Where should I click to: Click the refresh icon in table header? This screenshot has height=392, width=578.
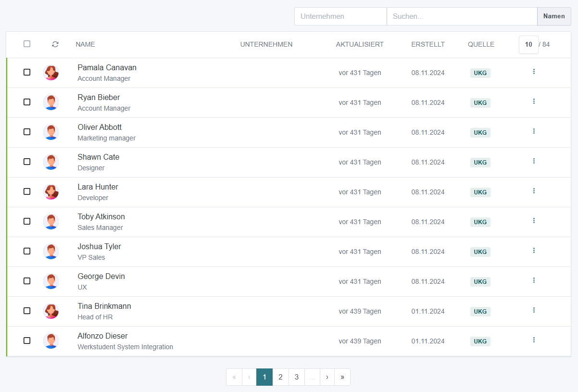click(x=55, y=44)
